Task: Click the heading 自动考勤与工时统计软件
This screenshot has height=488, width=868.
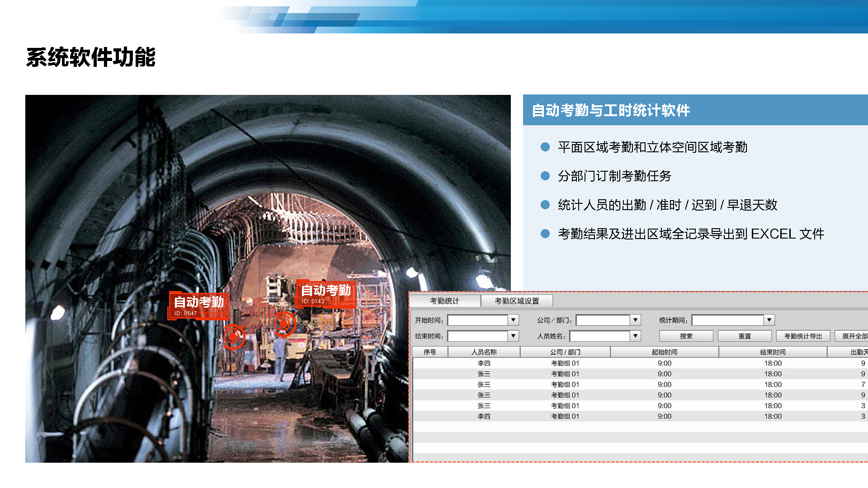Action: click(611, 110)
